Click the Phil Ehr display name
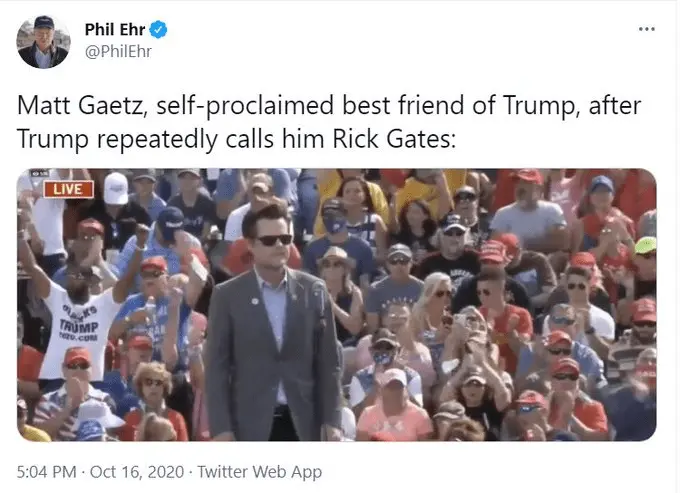Screen dimensions: 680x493 115,29
